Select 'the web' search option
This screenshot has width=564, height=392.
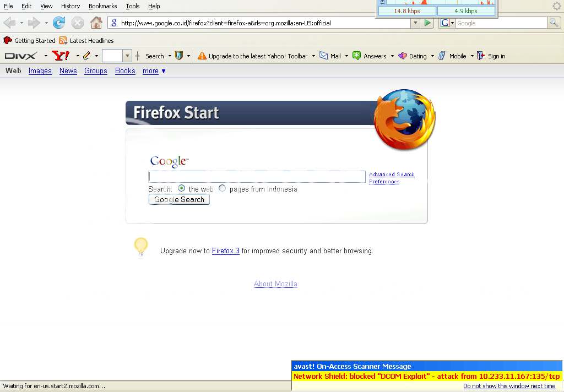tap(182, 188)
